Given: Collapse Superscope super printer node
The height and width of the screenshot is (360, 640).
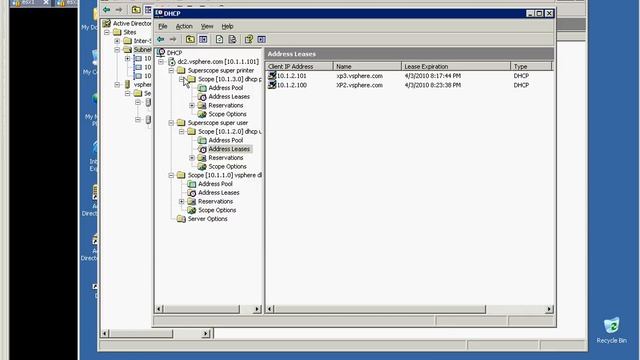Looking at the screenshot, I should pyautogui.click(x=171, y=71).
